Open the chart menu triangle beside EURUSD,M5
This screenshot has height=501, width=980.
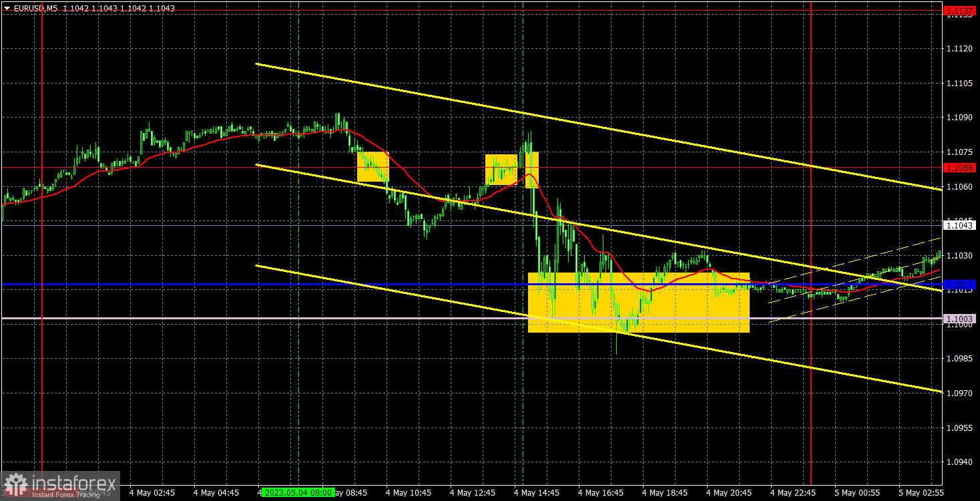click(x=6, y=7)
